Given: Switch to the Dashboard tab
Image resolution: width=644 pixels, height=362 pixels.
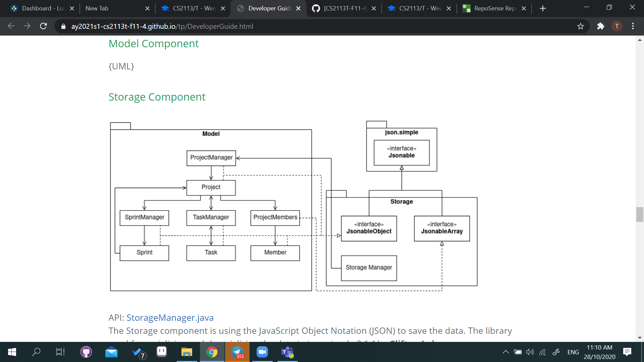Looking at the screenshot, I should pyautogui.click(x=42, y=8).
